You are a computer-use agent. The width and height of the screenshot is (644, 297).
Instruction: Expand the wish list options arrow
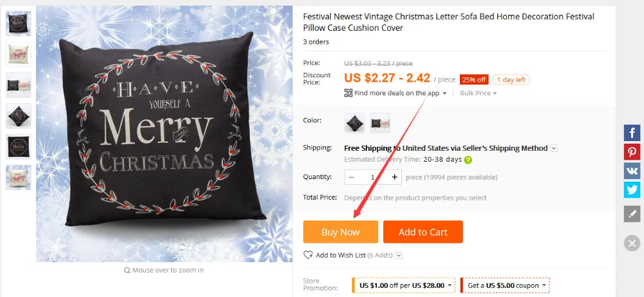point(399,256)
